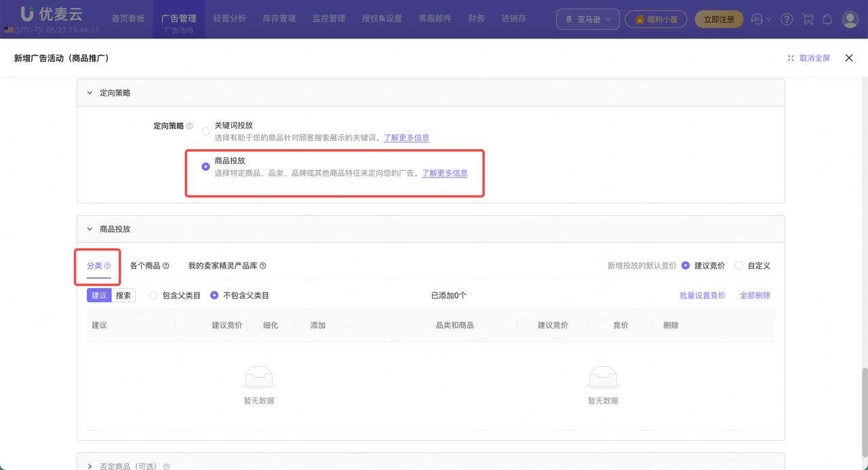Select the 自定义 default bid radio
Screen dimensions: 868x470
click(x=738, y=266)
